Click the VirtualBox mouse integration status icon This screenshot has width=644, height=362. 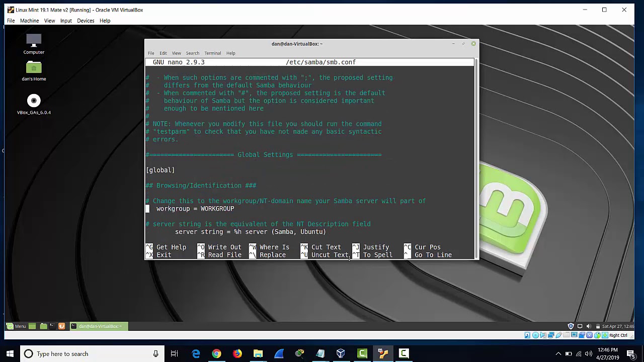tap(597, 335)
